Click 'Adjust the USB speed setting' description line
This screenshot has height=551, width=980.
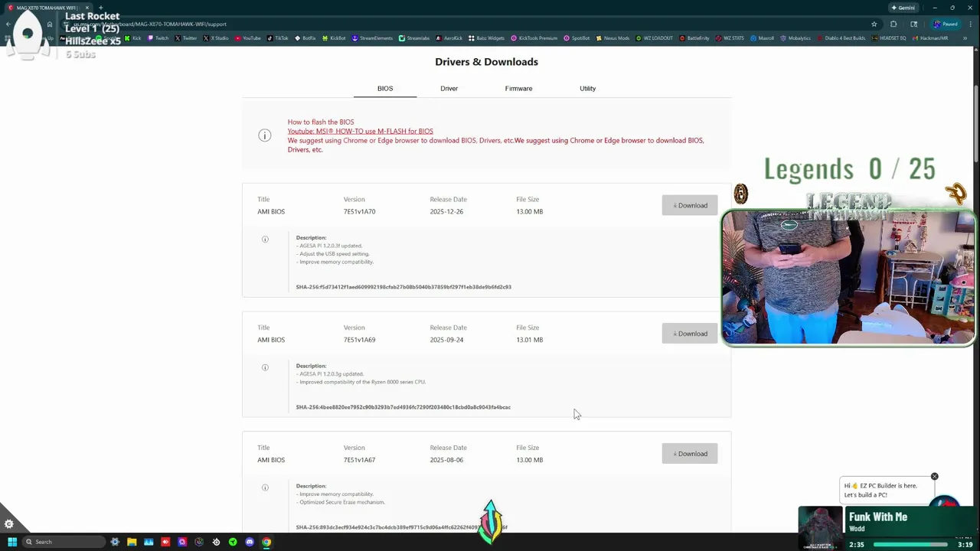tap(335, 254)
